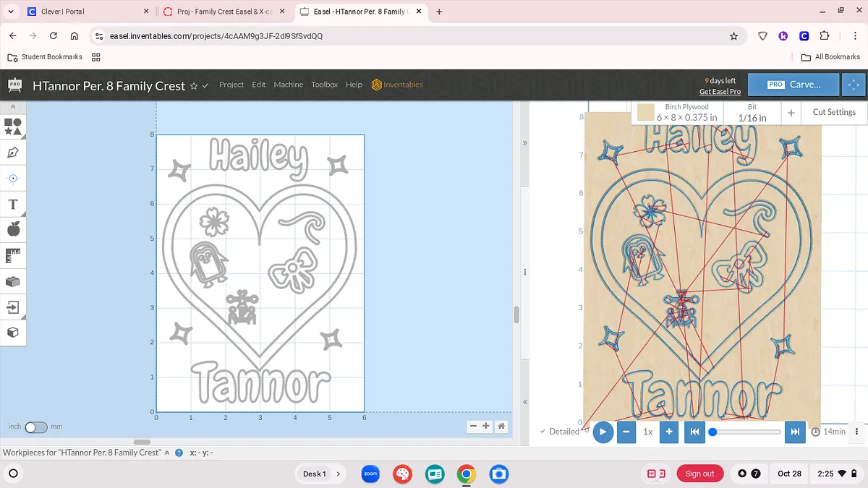Click the Carve button
The image size is (868, 488).
[x=794, y=85]
